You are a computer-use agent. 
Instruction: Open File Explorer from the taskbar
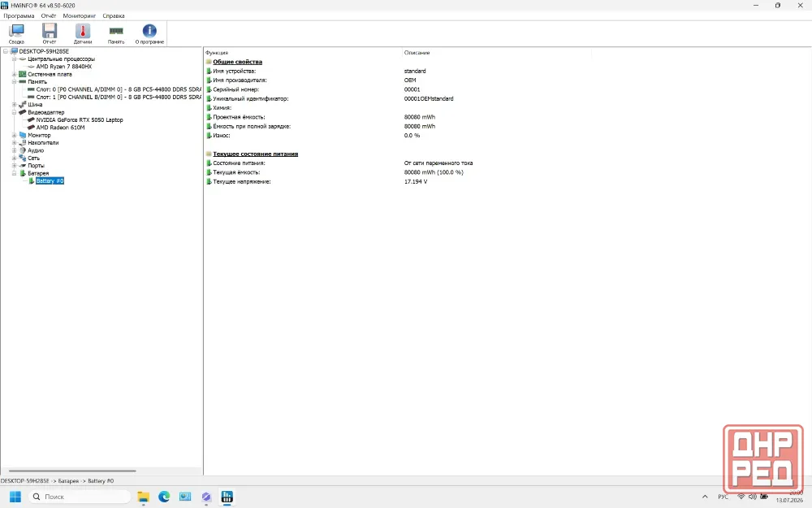[144, 497]
